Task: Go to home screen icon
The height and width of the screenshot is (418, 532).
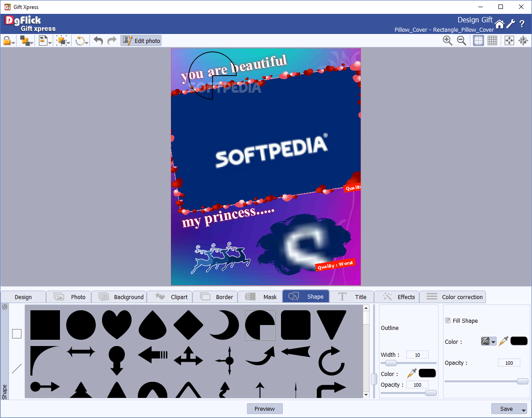Action: (499, 24)
